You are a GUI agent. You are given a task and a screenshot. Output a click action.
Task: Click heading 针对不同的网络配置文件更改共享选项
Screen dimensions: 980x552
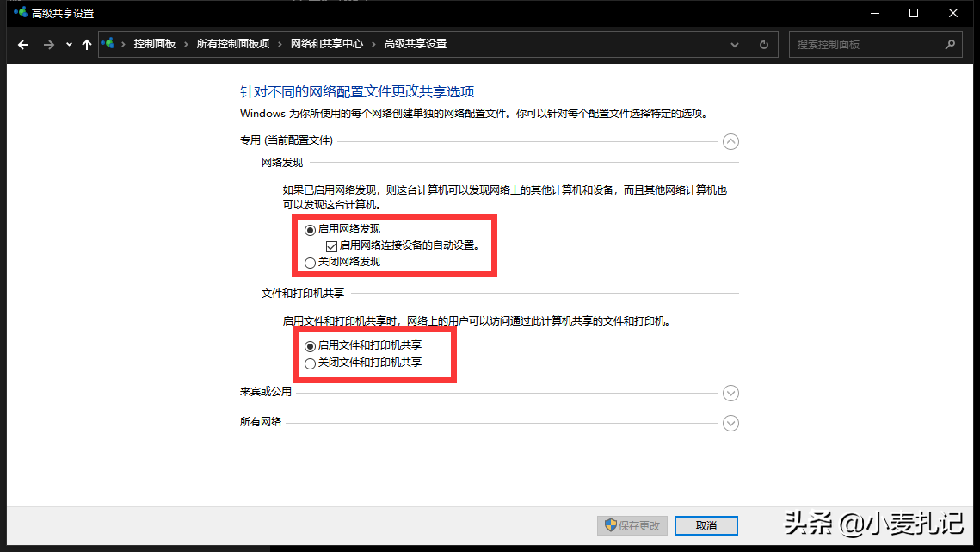pyautogui.click(x=357, y=91)
